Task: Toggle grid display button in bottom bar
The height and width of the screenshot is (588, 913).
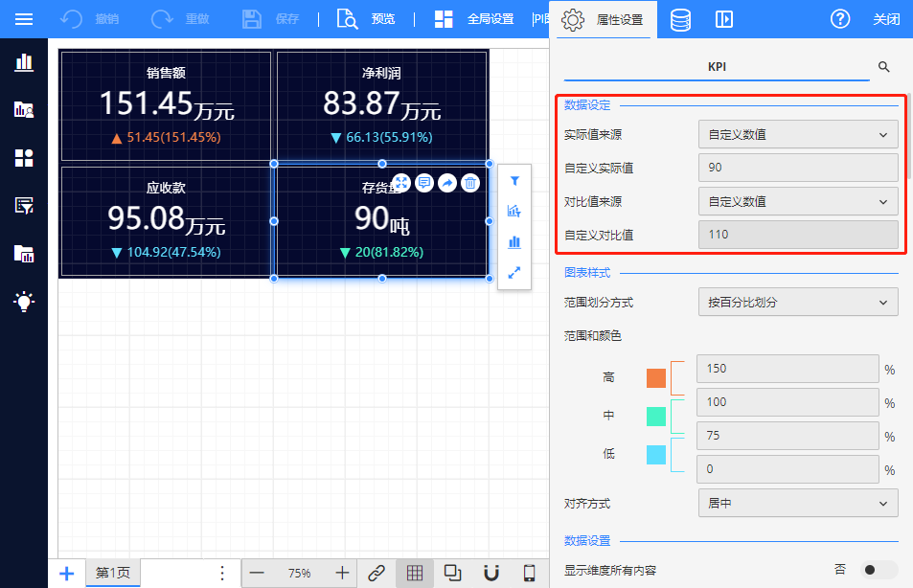Action: [415, 573]
